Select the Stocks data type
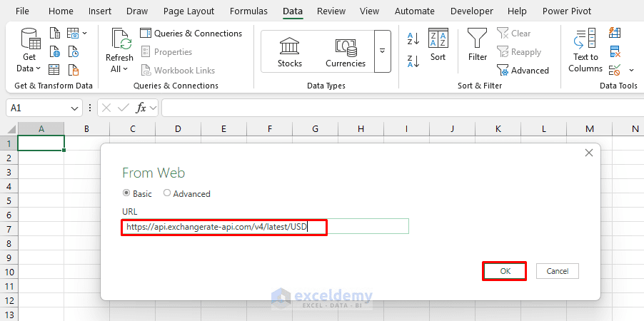The width and height of the screenshot is (644, 321). coord(290,52)
